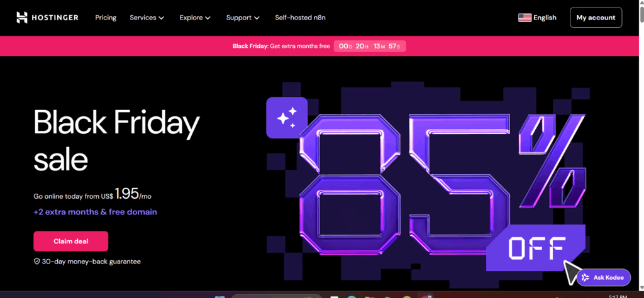Go to the Pricing page
Screen dimensions: 644x298
(106, 18)
